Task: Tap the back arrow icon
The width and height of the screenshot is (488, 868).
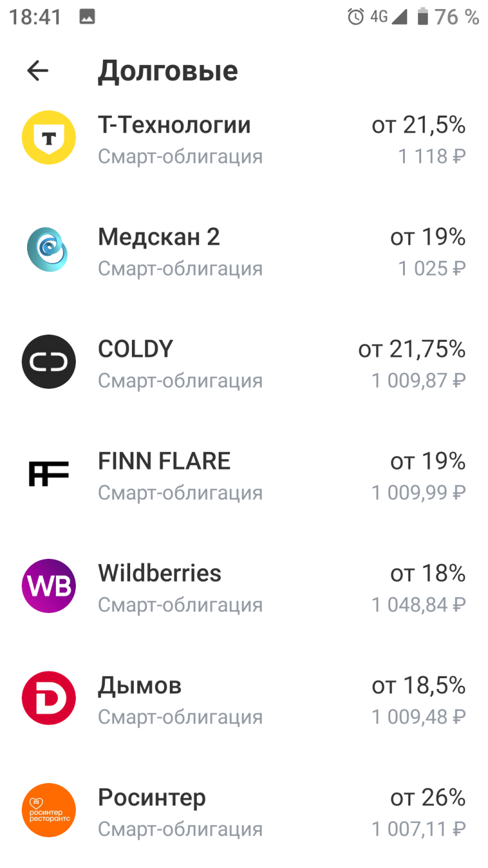Action: [x=37, y=71]
